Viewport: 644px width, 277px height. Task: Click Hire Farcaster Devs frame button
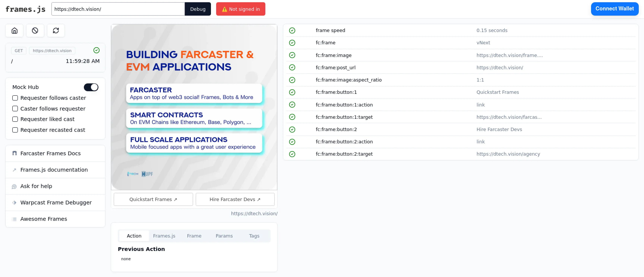(235, 199)
